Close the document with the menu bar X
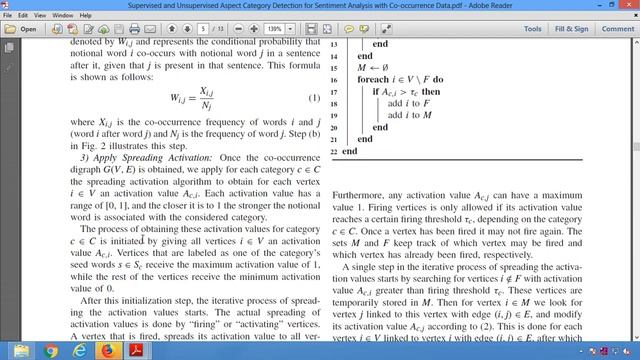Screen dimensions: 640x360 (636, 16)
